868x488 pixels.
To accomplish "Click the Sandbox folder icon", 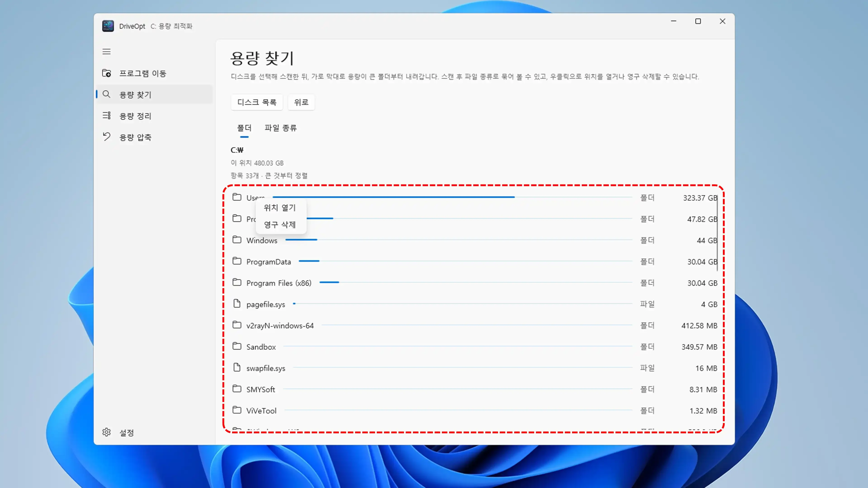I will coord(237,346).
